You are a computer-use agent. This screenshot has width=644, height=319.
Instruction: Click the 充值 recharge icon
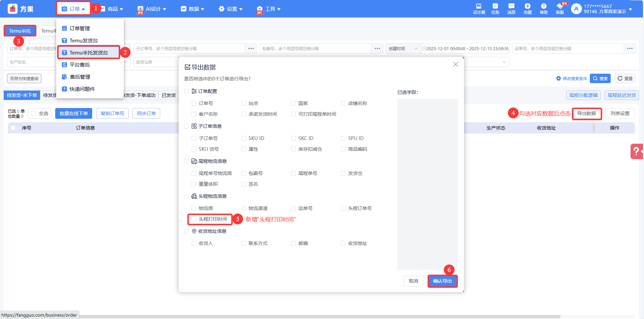pyautogui.click(x=527, y=8)
